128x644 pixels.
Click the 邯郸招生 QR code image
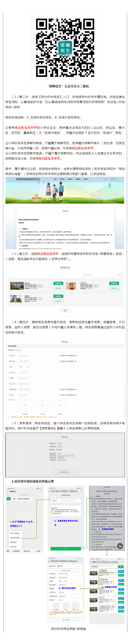pos(65,48)
